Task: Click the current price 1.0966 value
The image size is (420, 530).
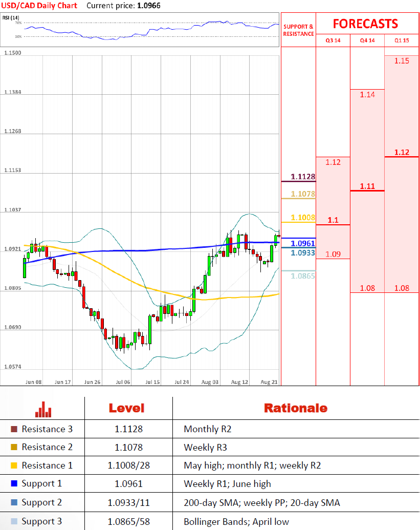Action: (x=149, y=6)
